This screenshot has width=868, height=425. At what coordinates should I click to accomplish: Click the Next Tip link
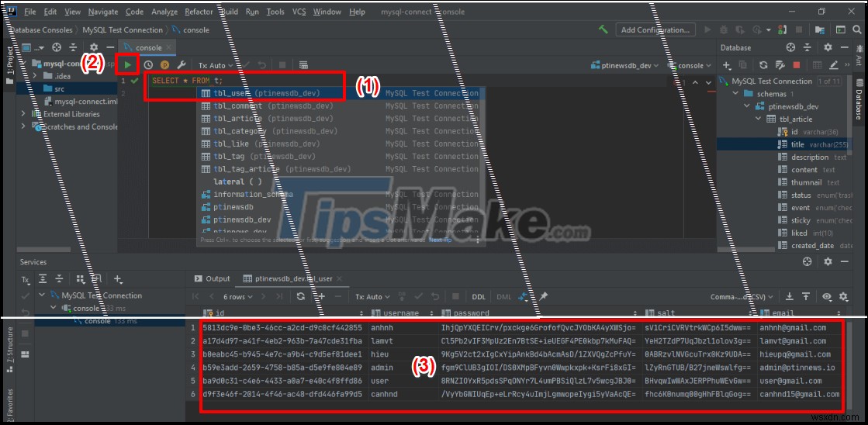(440, 240)
